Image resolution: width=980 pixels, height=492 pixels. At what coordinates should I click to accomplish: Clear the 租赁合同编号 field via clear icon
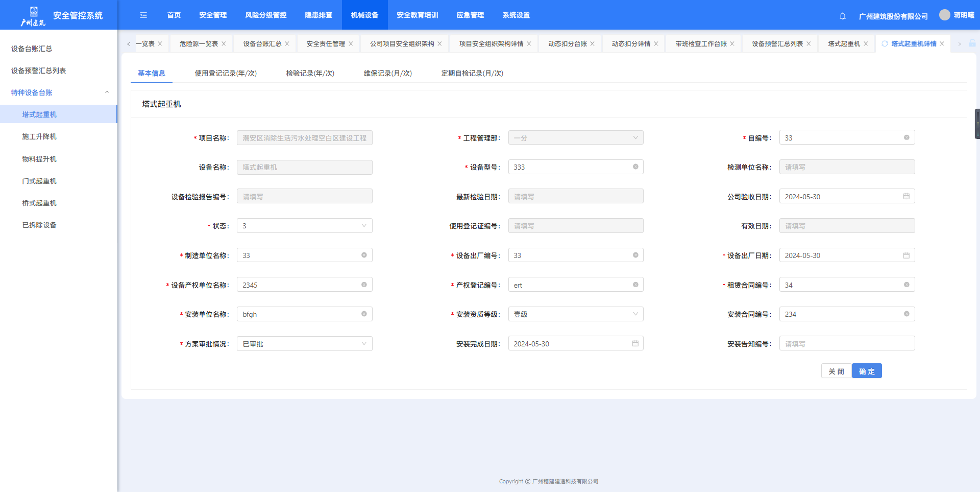(906, 285)
